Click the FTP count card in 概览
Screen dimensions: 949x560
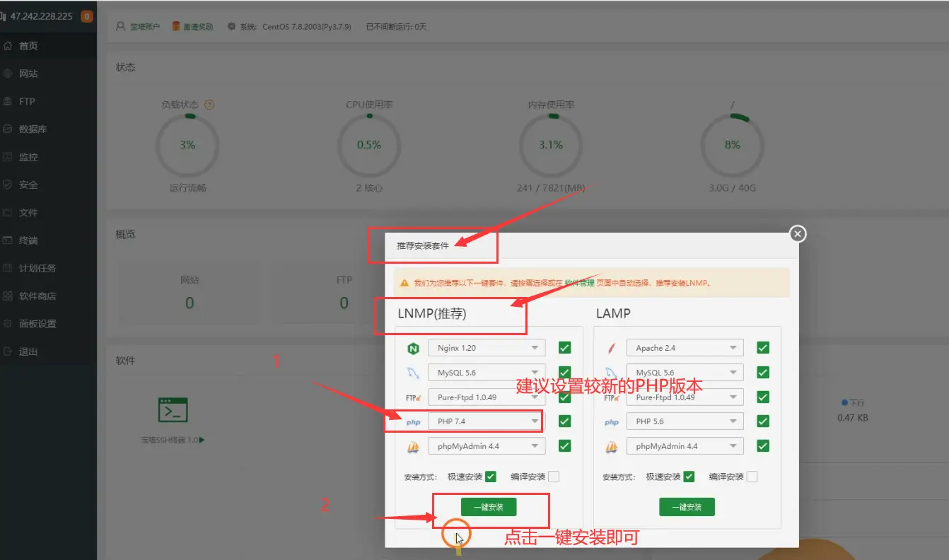(x=344, y=293)
